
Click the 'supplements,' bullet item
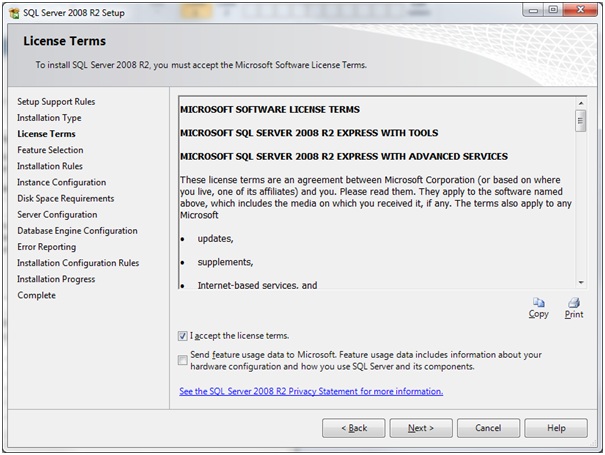225,262
